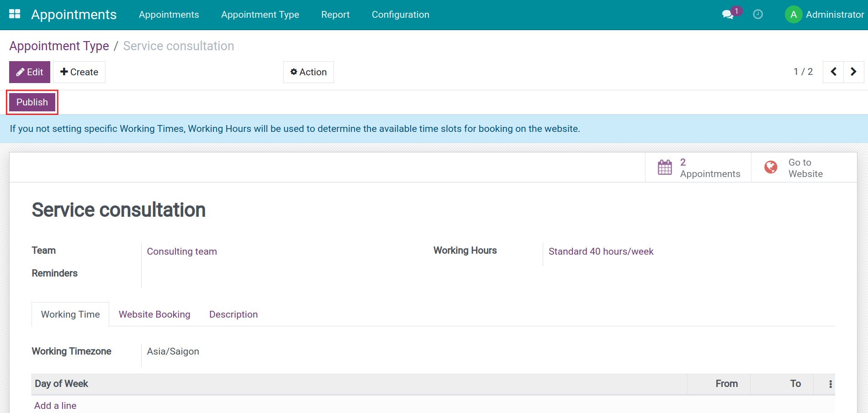
Task: Open the Report menu
Action: [335, 14]
